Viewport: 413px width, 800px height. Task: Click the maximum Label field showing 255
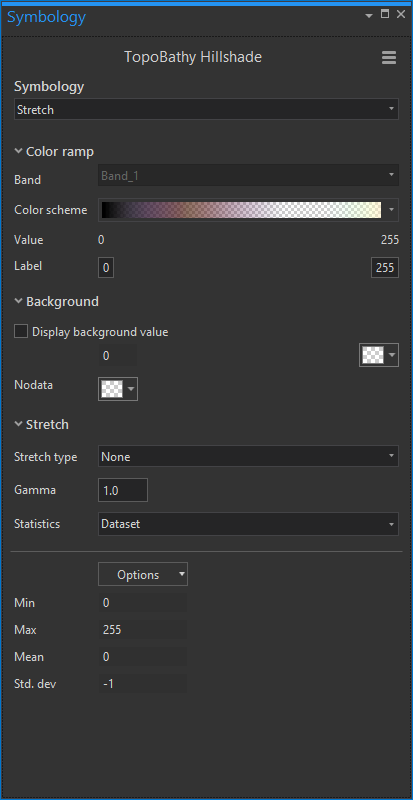point(385,268)
